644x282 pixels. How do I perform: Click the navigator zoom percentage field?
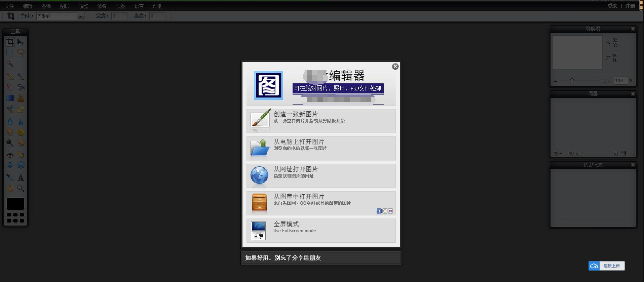(x=620, y=81)
